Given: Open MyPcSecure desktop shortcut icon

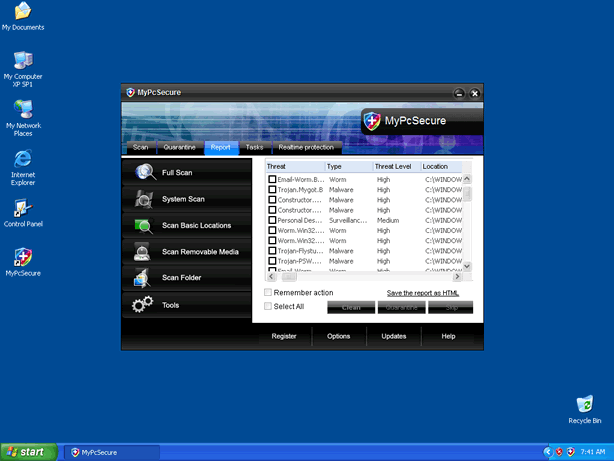Looking at the screenshot, I should pyautogui.click(x=22, y=258).
